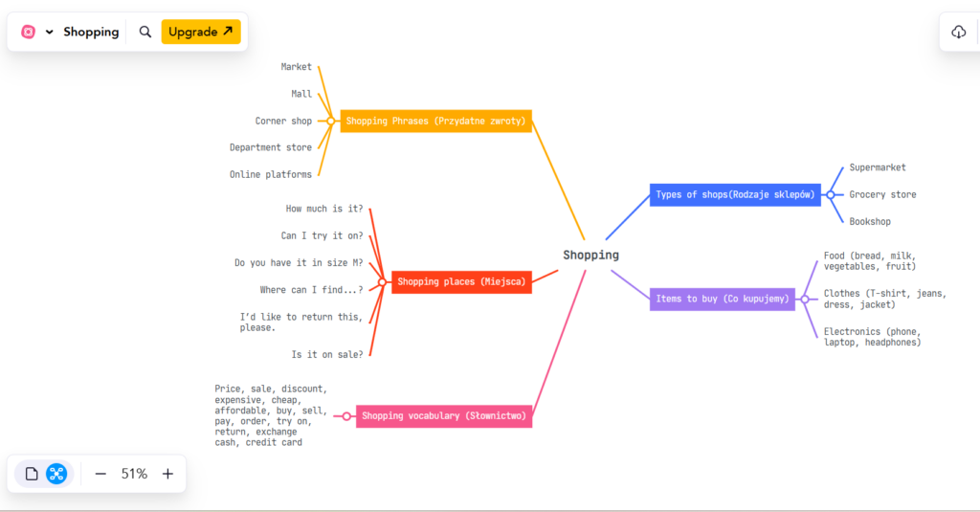Click the 51% zoom level indicator
This screenshot has width=980, height=512.
point(134,474)
